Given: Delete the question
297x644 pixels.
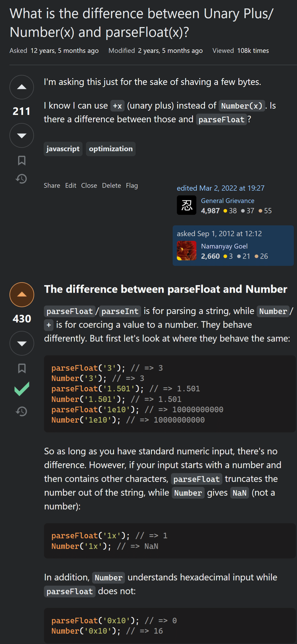Looking at the screenshot, I should point(111,186).
